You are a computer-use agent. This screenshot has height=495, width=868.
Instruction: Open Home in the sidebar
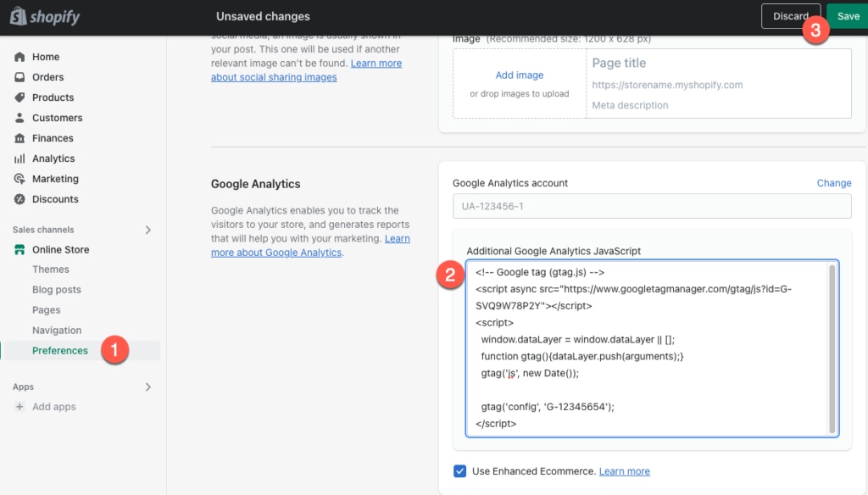(x=46, y=57)
